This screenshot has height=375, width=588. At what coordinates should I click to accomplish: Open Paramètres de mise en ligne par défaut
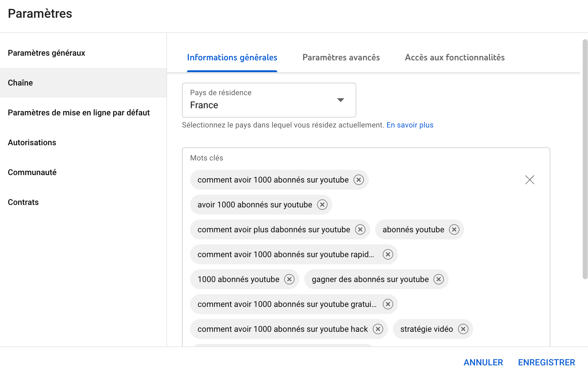79,113
